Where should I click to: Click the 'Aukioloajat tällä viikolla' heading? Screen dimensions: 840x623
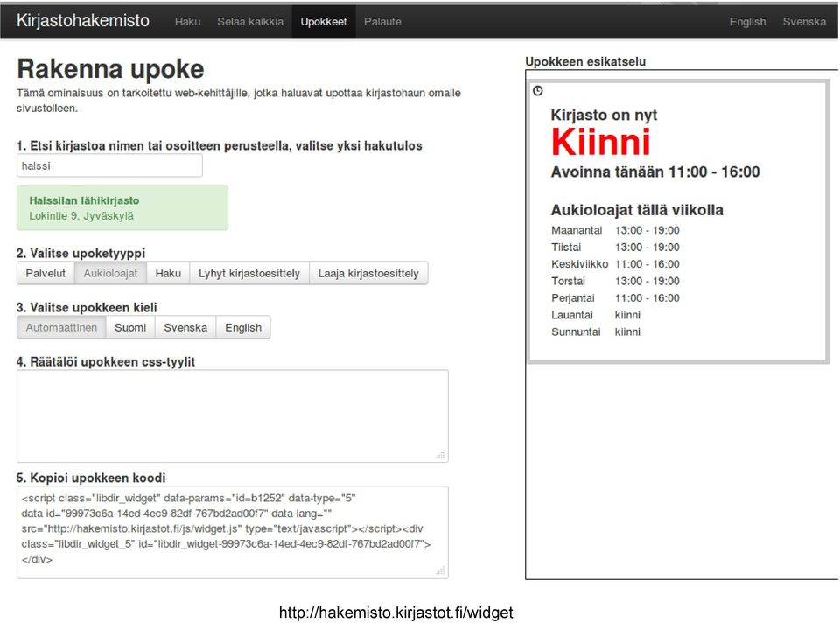click(637, 210)
